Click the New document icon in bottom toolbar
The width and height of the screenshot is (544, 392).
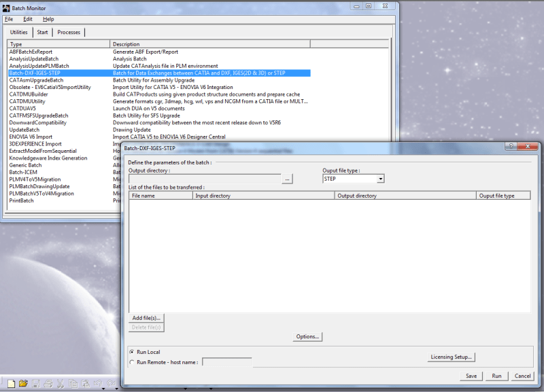coord(12,383)
